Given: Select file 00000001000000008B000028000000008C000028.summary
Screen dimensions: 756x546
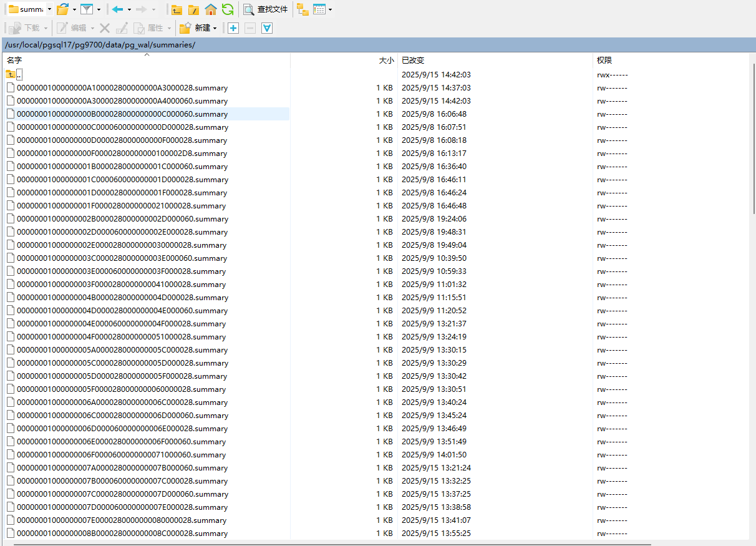Looking at the screenshot, I should 122,534.
